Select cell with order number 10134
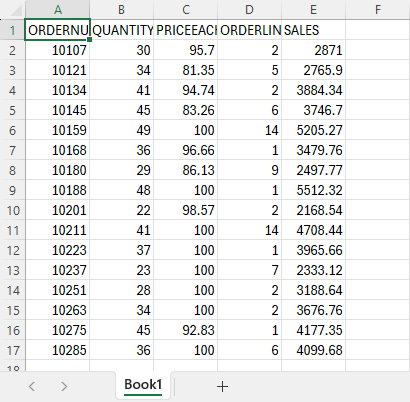Screen dimensions: 410x402 click(x=58, y=90)
